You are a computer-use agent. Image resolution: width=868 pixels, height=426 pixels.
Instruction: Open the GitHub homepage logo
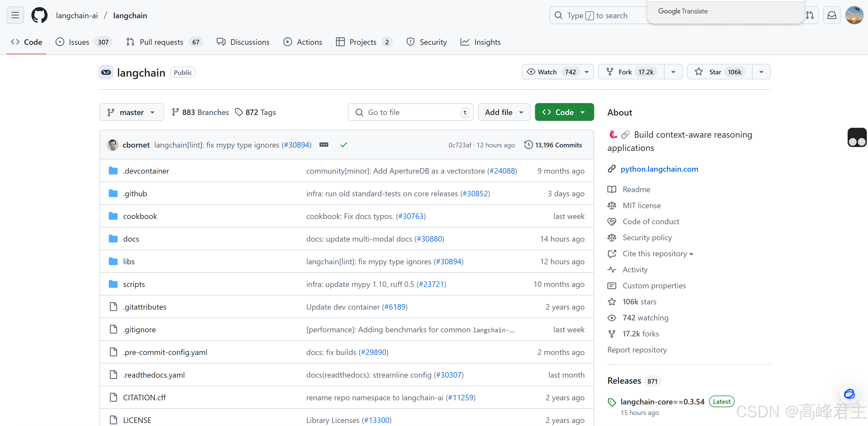[x=39, y=15]
